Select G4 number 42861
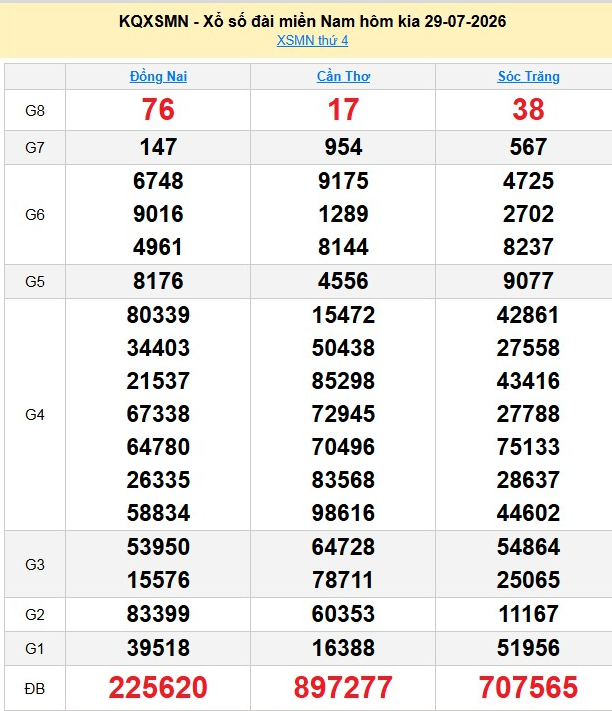Screen dimensions: 612x711 click(x=528, y=315)
